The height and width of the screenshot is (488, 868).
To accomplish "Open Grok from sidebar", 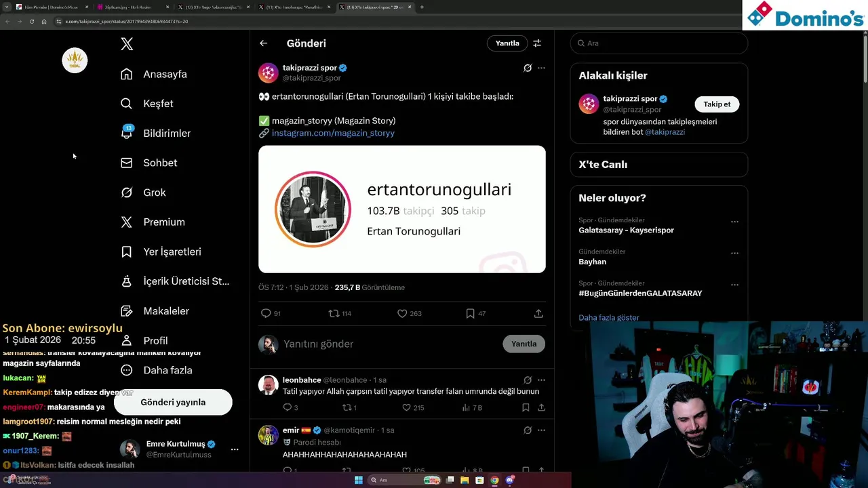I will click(143, 192).
